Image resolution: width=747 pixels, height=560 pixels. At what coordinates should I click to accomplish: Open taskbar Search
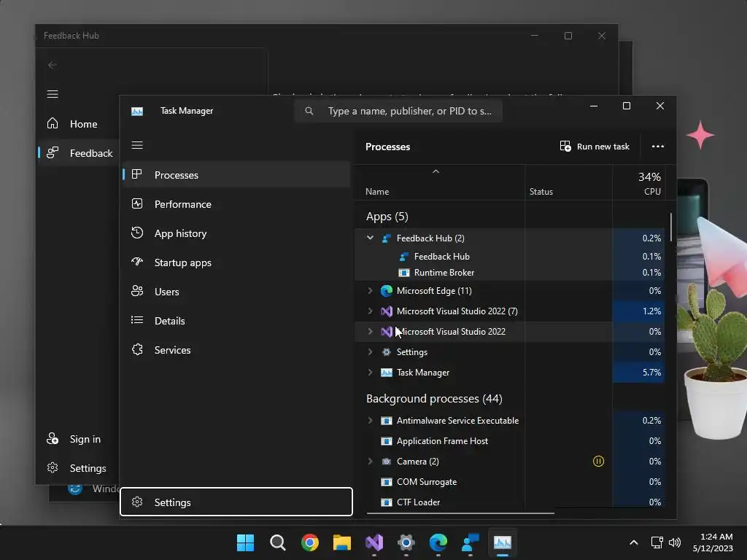(x=278, y=542)
